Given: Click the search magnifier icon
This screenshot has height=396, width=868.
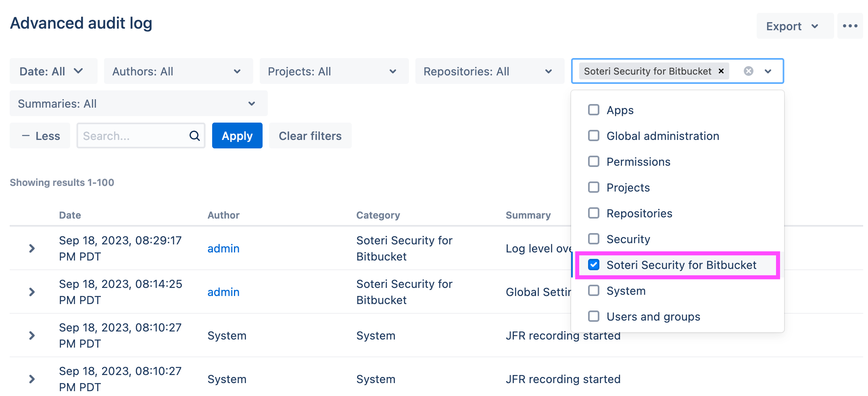Looking at the screenshot, I should (x=194, y=136).
